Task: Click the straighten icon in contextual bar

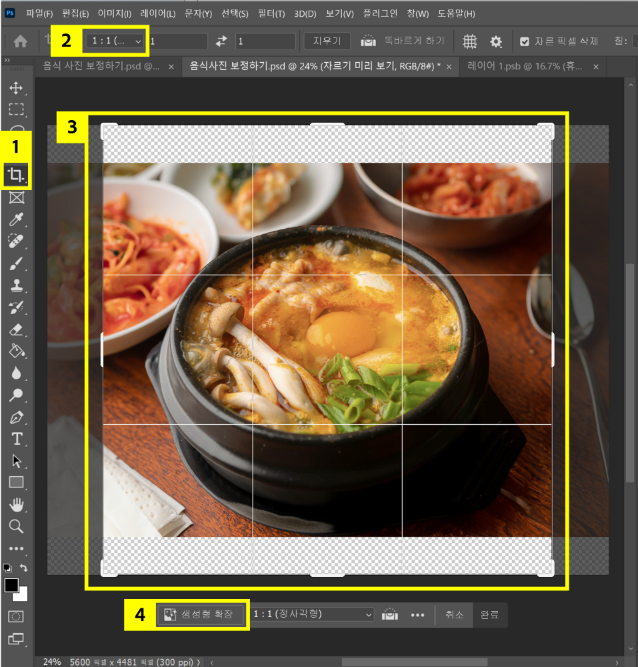Action: tap(390, 615)
